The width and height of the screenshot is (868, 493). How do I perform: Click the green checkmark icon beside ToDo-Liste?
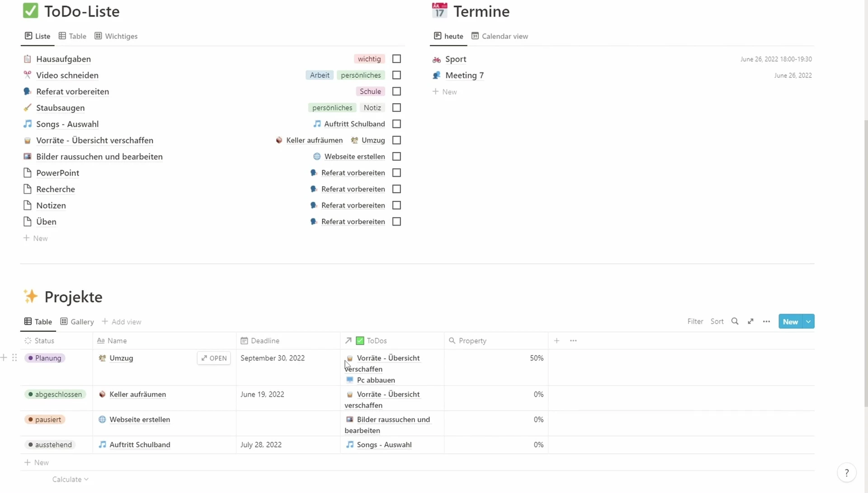[x=30, y=10]
